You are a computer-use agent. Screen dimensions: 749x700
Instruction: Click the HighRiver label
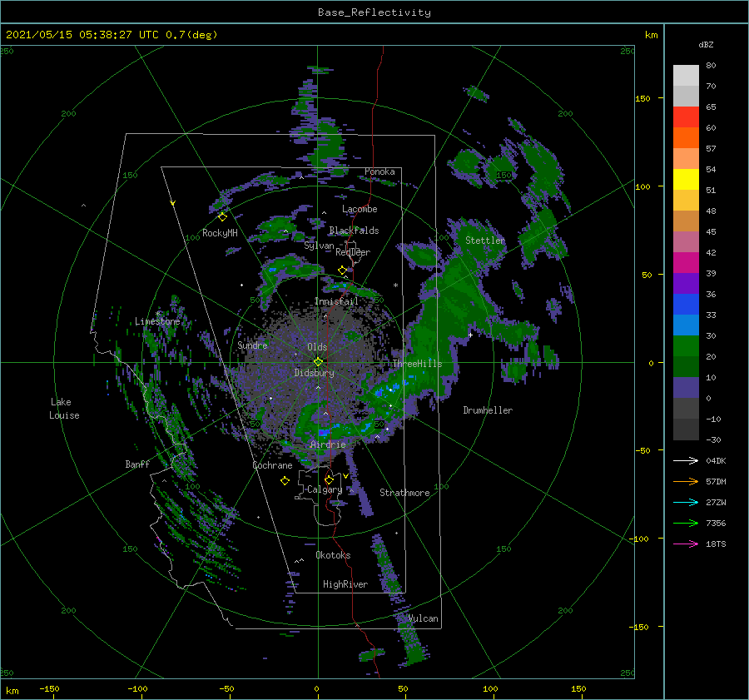[x=345, y=584]
